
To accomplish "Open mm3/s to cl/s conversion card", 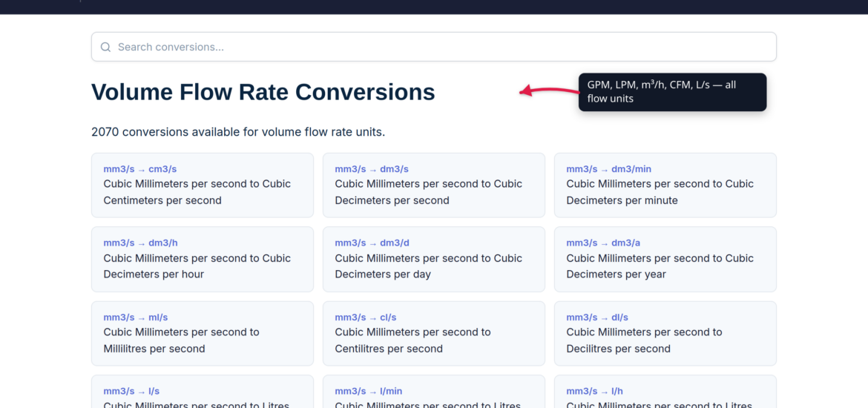I will coord(434,334).
